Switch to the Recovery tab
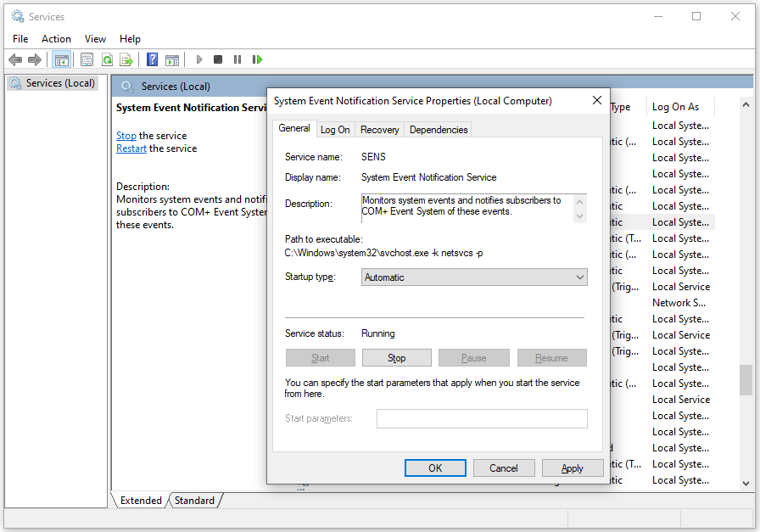Image resolution: width=760 pixels, height=532 pixels. pos(379,130)
